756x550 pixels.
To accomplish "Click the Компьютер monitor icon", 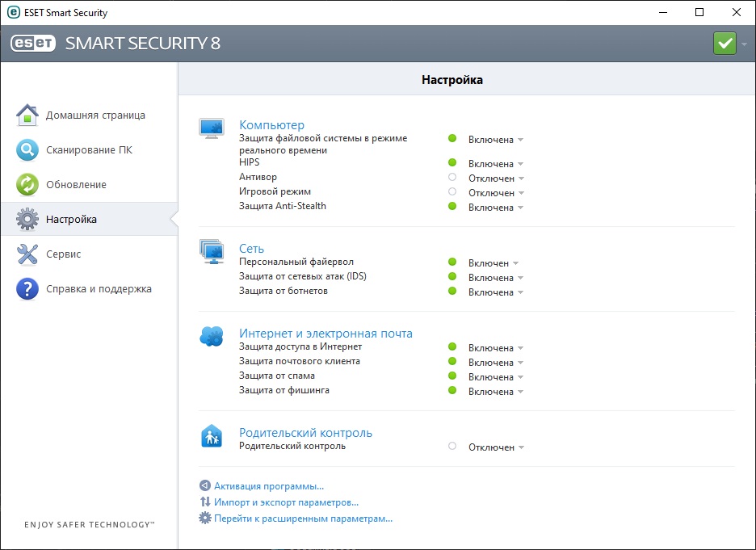I will tap(212, 128).
